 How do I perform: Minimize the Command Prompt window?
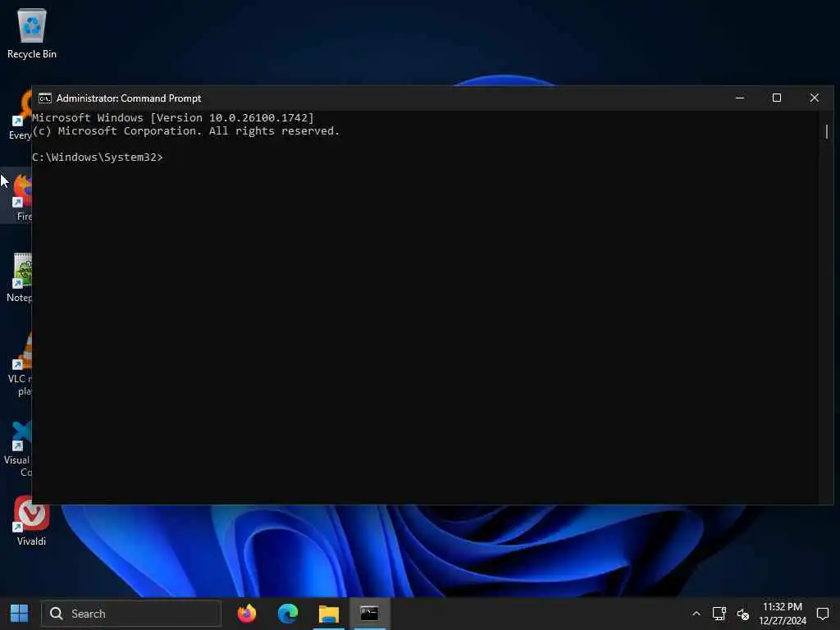coord(740,98)
